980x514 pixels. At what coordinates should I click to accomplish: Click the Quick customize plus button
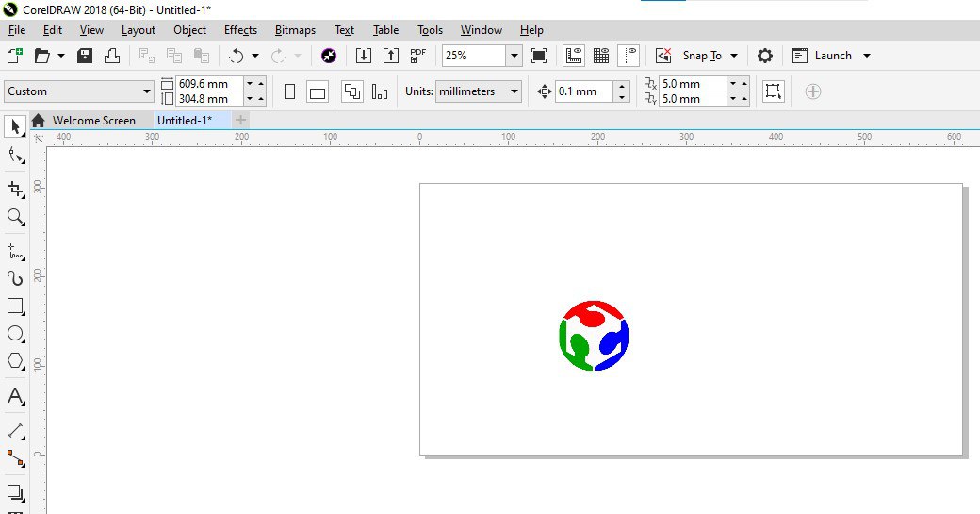point(813,91)
